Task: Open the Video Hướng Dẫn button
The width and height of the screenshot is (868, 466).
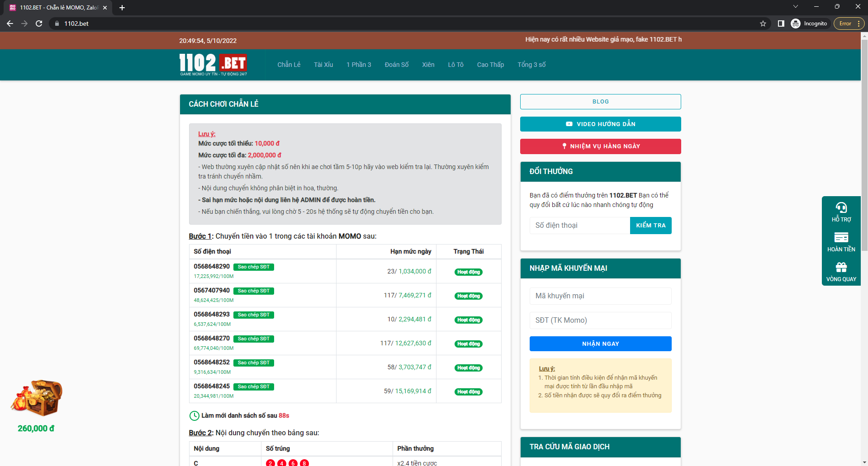Action: pos(601,124)
